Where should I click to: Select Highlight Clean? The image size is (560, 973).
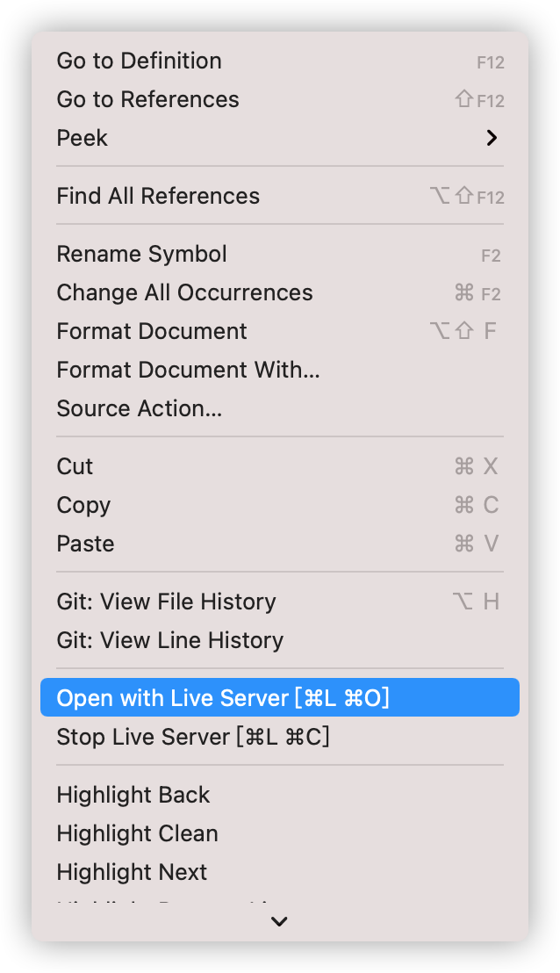click(280, 834)
